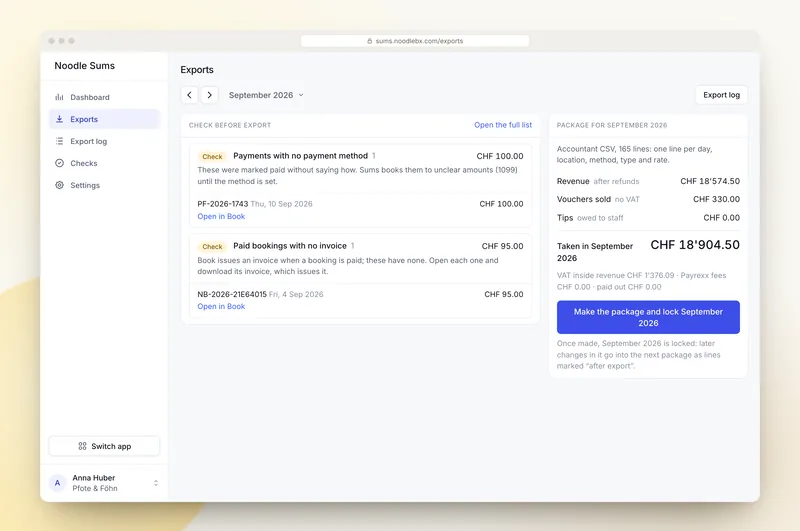
Task: Click the Switch app grid icon
Action: tap(82, 446)
